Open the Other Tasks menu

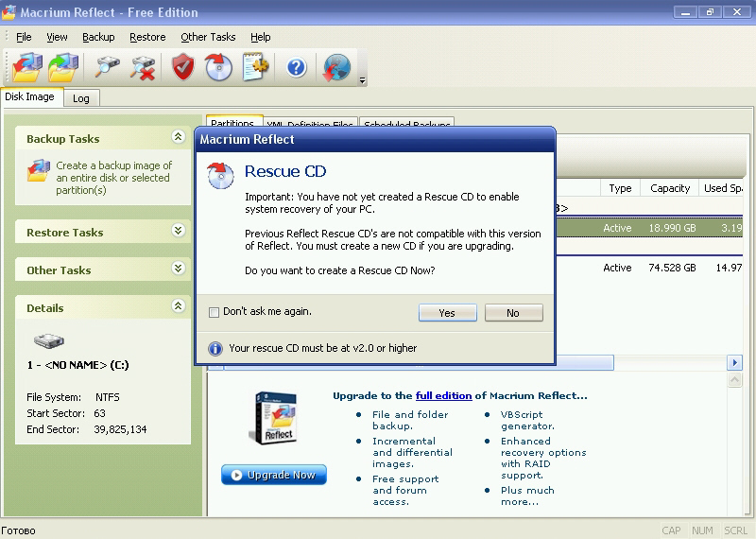(x=208, y=37)
